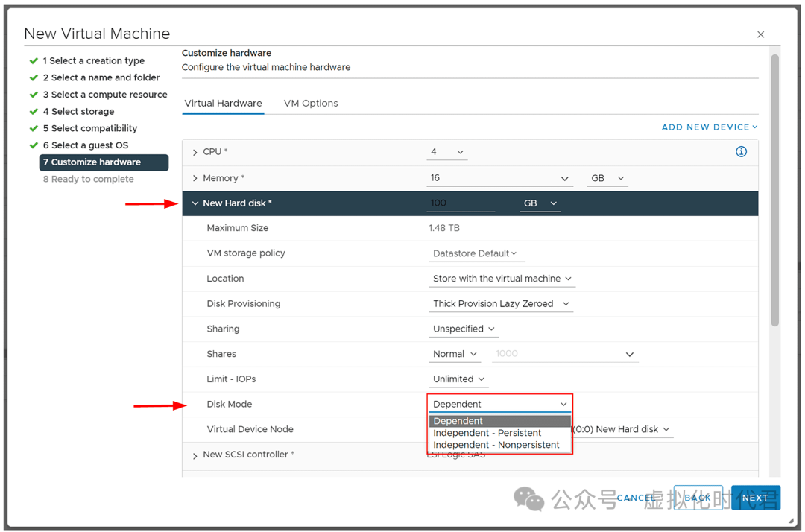Image resolution: width=805 pixels, height=532 pixels.
Task: Open the Shares Normal dropdown
Action: (455, 354)
